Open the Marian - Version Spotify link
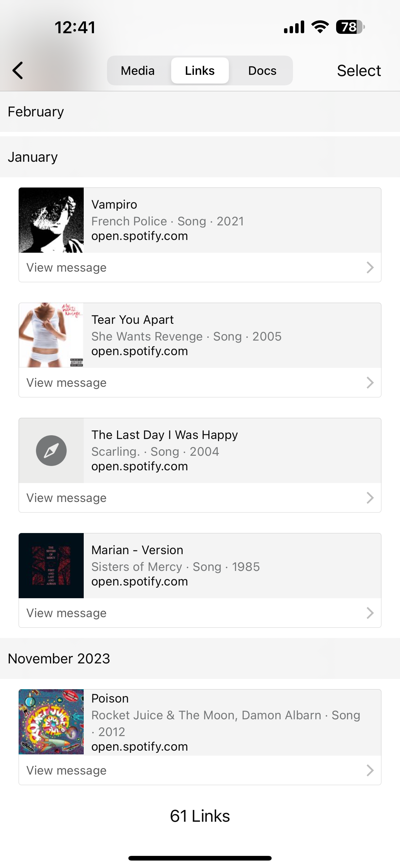This screenshot has width=400, height=868. (137, 550)
